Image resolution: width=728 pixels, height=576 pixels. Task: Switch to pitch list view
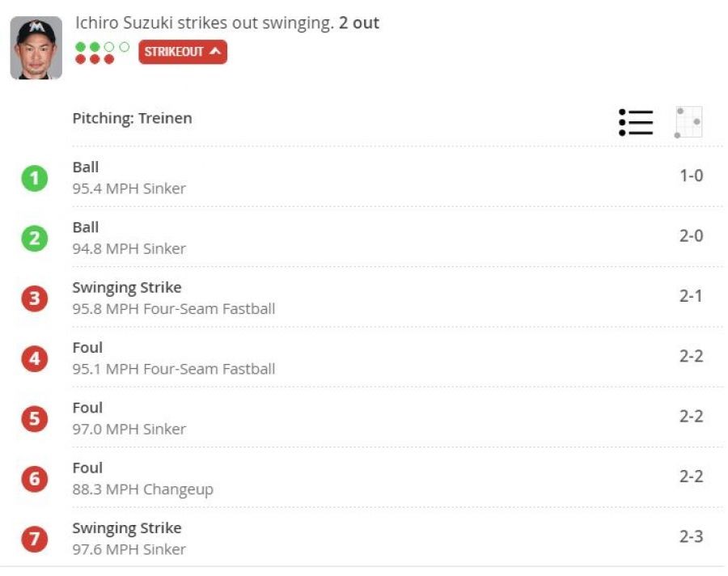636,122
